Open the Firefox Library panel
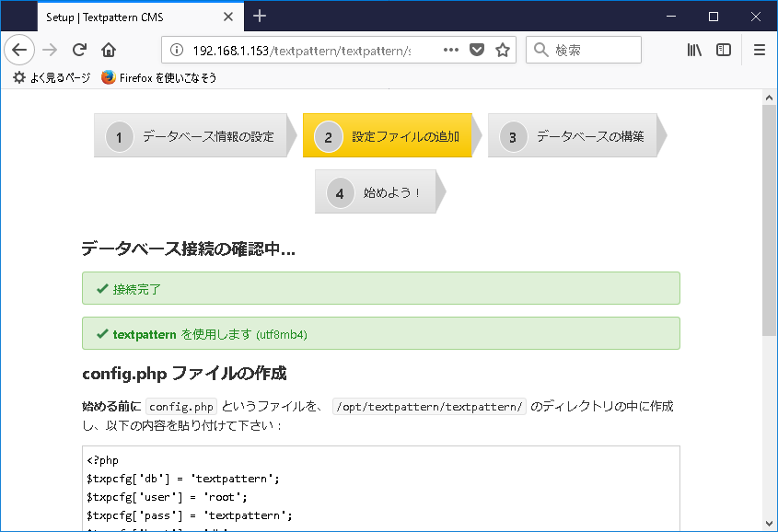The image size is (778, 532). (x=694, y=50)
